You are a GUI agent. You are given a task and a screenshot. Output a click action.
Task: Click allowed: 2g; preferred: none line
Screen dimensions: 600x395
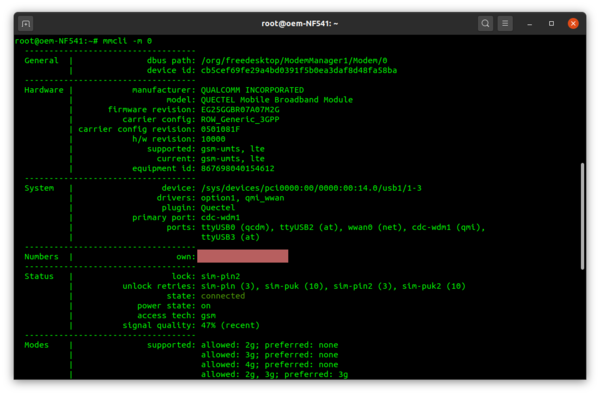pyautogui.click(x=269, y=345)
